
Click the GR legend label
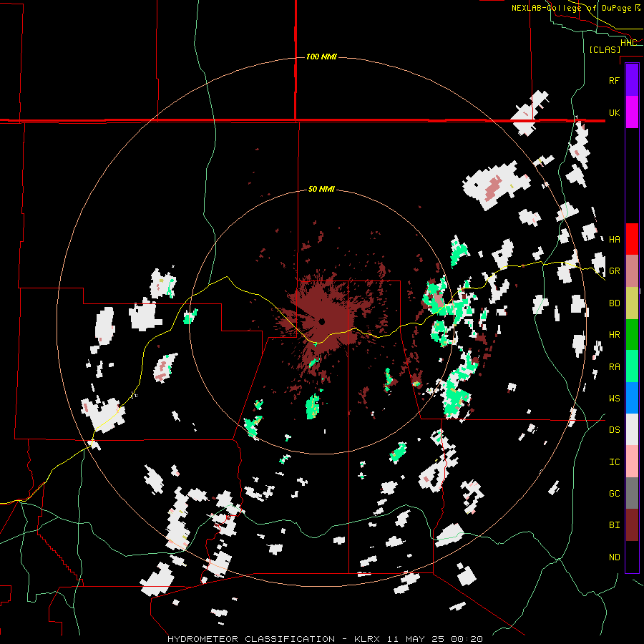(614, 270)
